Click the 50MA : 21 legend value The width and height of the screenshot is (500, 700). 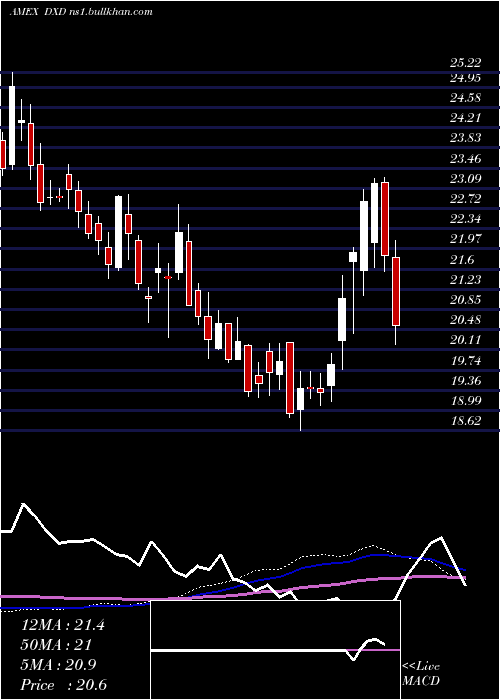(x=56, y=645)
